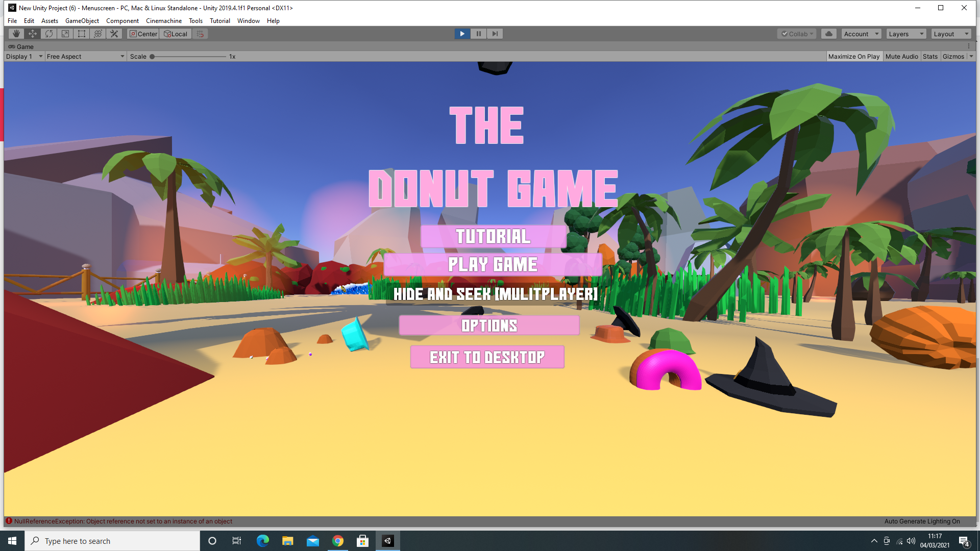Switch handle orientation from Local to Global

click(x=175, y=34)
